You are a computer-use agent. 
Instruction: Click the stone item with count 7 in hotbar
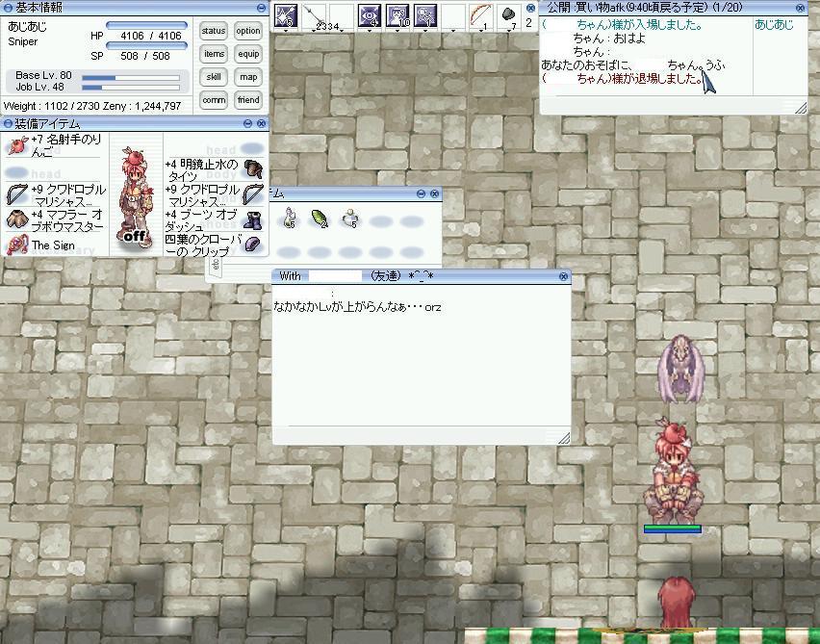[x=508, y=15]
